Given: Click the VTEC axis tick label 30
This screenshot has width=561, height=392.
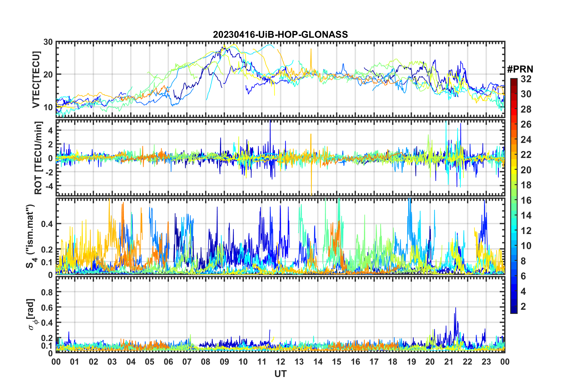Looking at the screenshot, I should tap(48, 42).
